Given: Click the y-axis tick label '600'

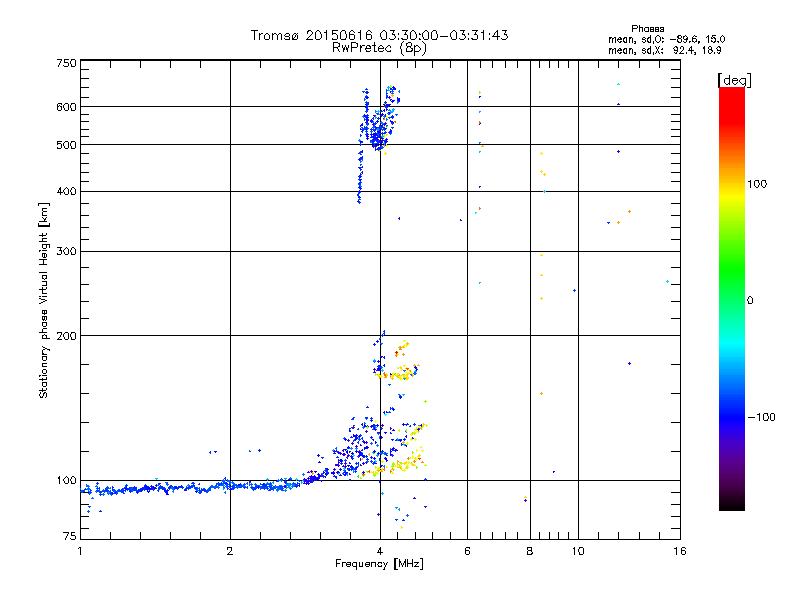Looking at the screenshot, I should [x=66, y=107].
